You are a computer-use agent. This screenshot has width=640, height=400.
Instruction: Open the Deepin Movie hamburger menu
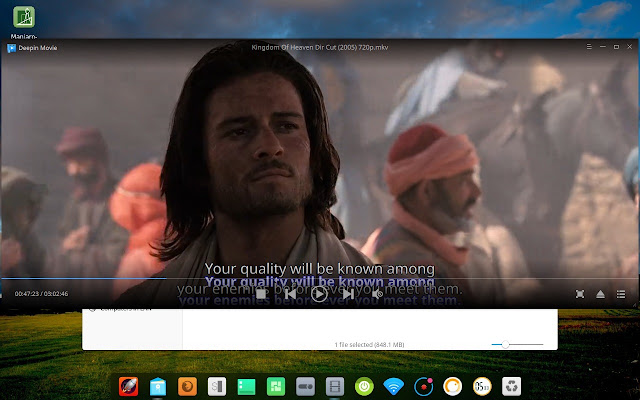point(589,47)
